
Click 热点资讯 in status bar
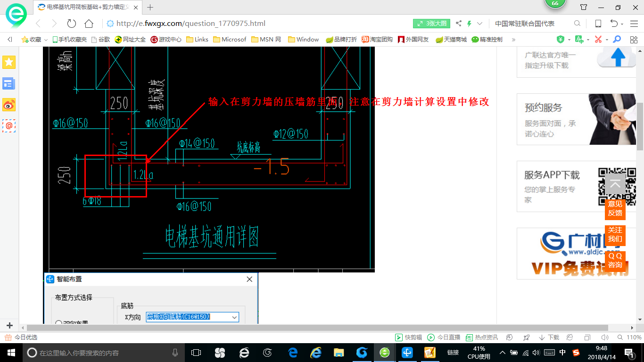click(481, 337)
